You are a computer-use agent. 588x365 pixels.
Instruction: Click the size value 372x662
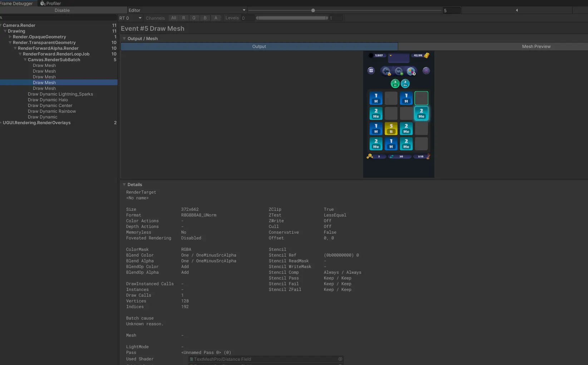click(190, 209)
